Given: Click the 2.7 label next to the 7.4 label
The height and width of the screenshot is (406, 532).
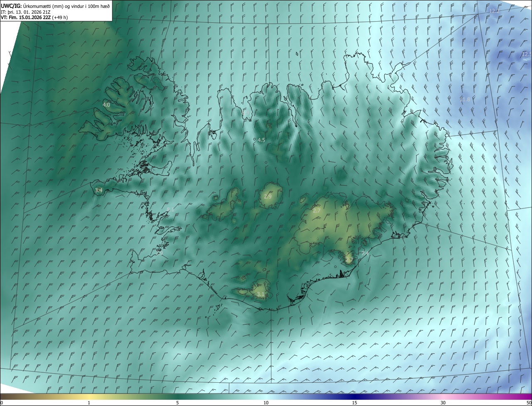Looking at the screenshot, I should [x=349, y=260].
